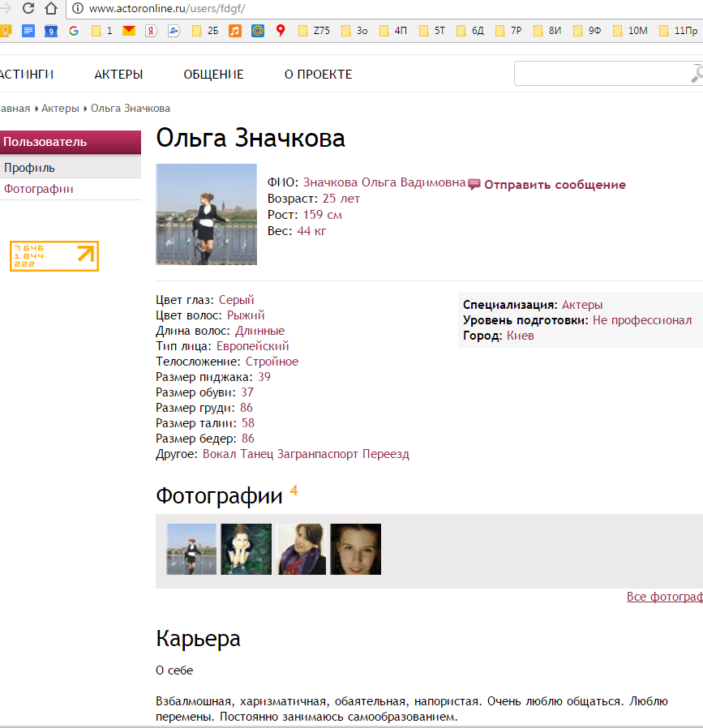Open the Google Keep lightbulb bookmark
This screenshot has height=728, width=703.
[x=6, y=31]
